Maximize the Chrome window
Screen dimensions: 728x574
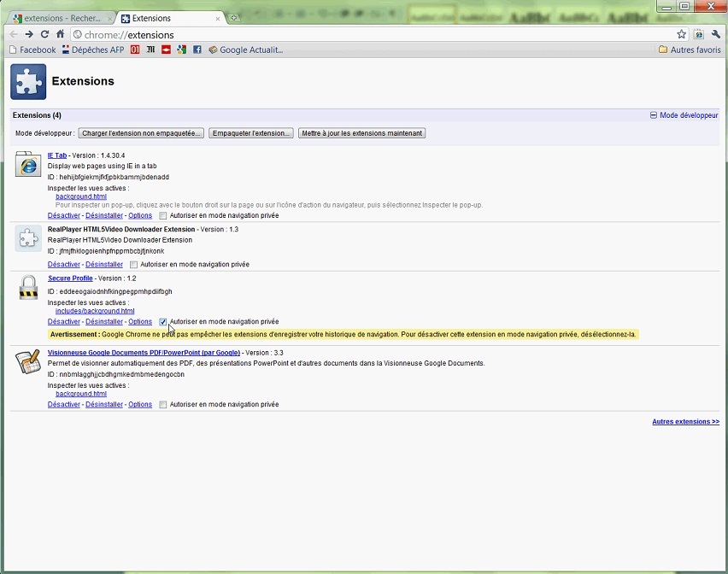[684, 6]
